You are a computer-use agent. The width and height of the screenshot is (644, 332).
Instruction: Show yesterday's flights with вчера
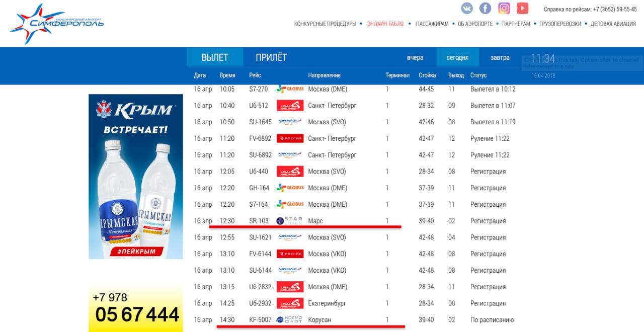point(415,58)
